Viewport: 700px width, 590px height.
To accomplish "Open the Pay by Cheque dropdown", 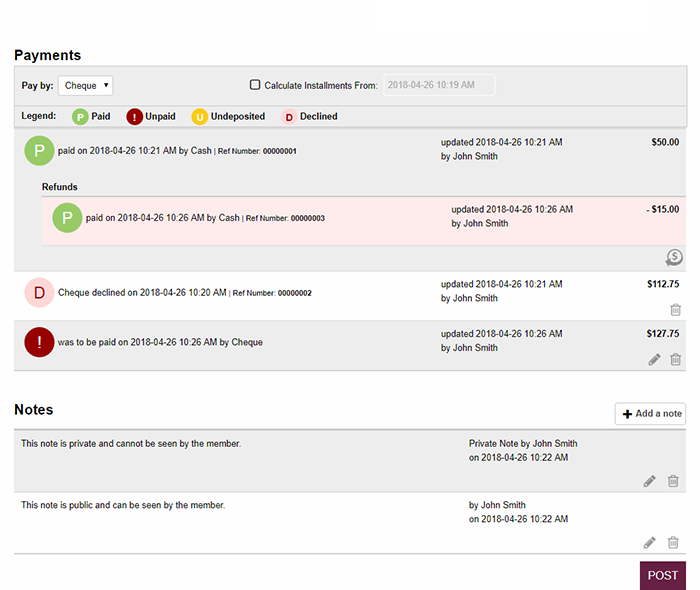I will [x=86, y=85].
